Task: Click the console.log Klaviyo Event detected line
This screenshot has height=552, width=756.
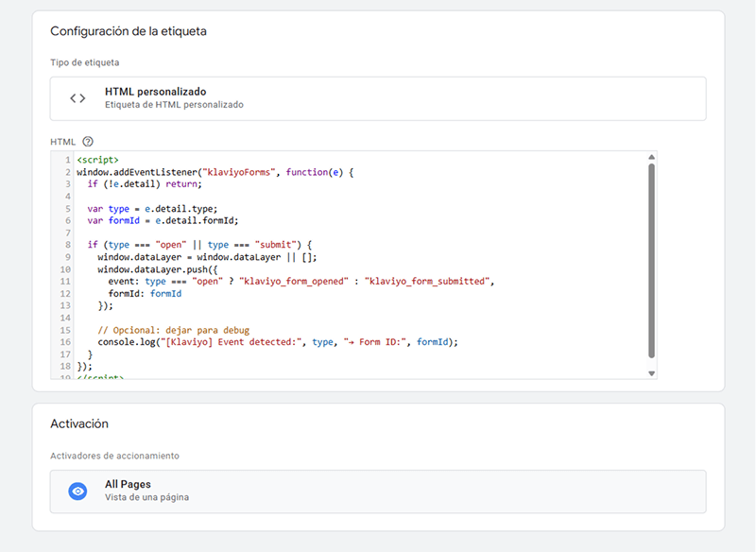Action: coord(278,342)
